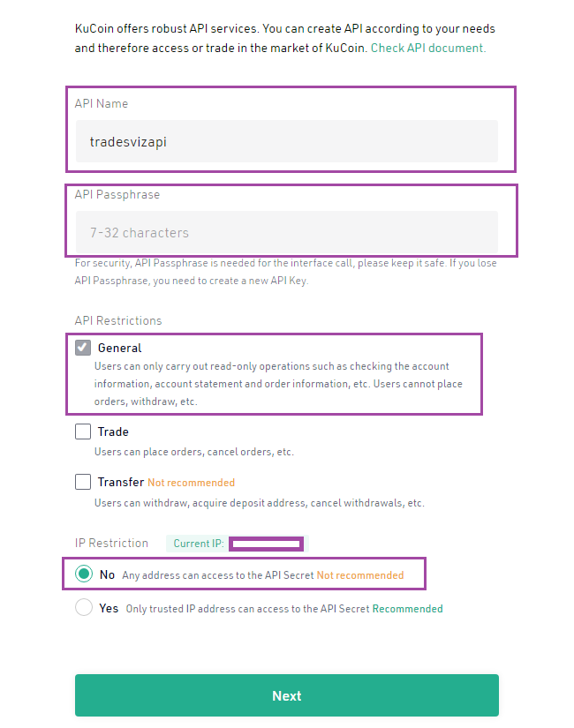Click the Trade label text

113,432
